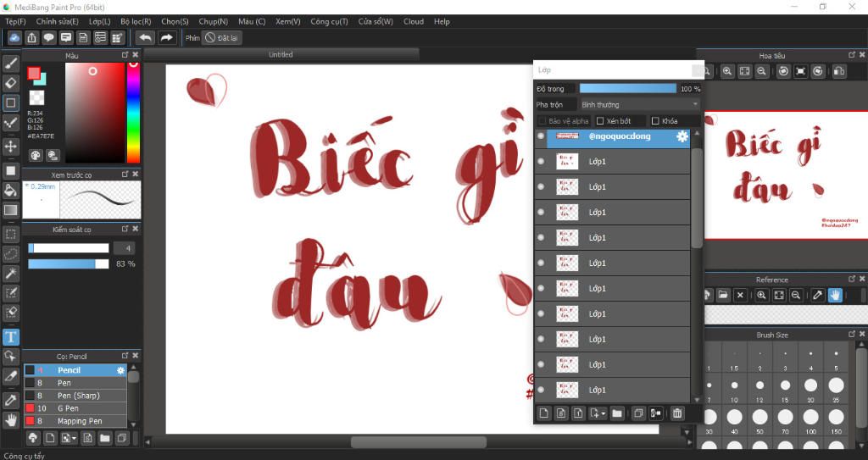The height and width of the screenshot is (460, 868).
Task: Switch to the Untitled canvas tab
Action: click(281, 54)
